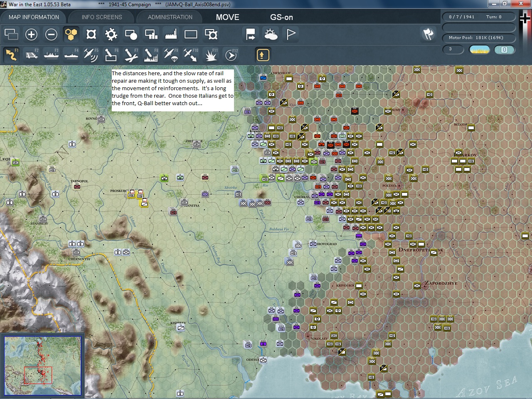This screenshot has width=532, height=399.
Task: Zoom out with the minus icon
Action: pyautogui.click(x=51, y=34)
